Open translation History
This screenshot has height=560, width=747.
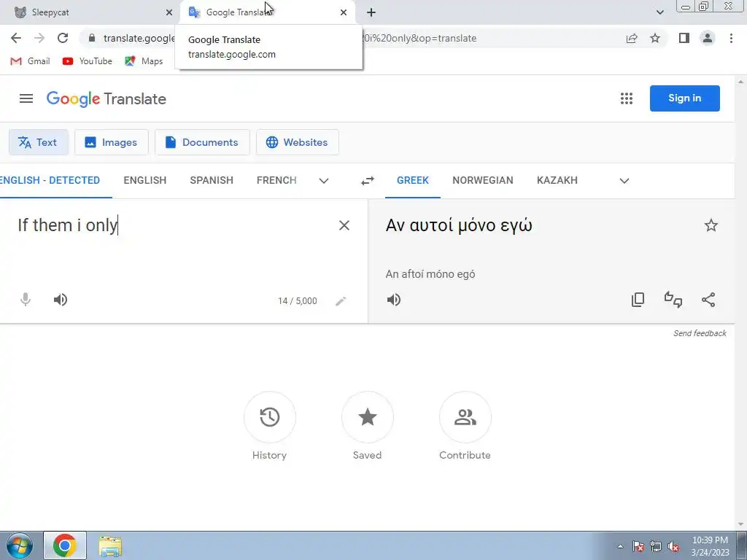(x=270, y=426)
